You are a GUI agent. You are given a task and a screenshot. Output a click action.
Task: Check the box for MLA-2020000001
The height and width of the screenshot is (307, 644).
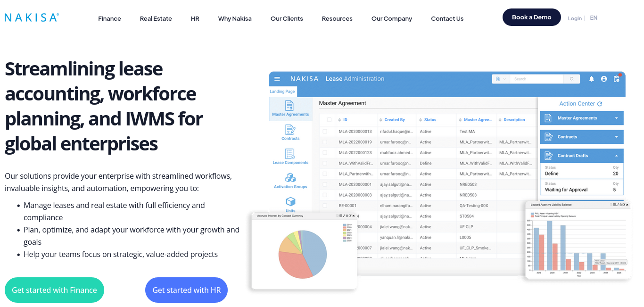[325, 184]
